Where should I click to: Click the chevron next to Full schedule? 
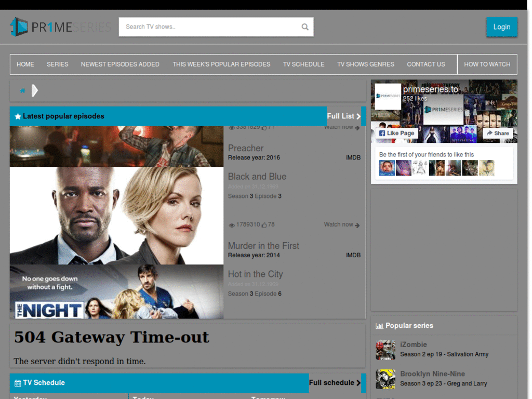[358, 383]
